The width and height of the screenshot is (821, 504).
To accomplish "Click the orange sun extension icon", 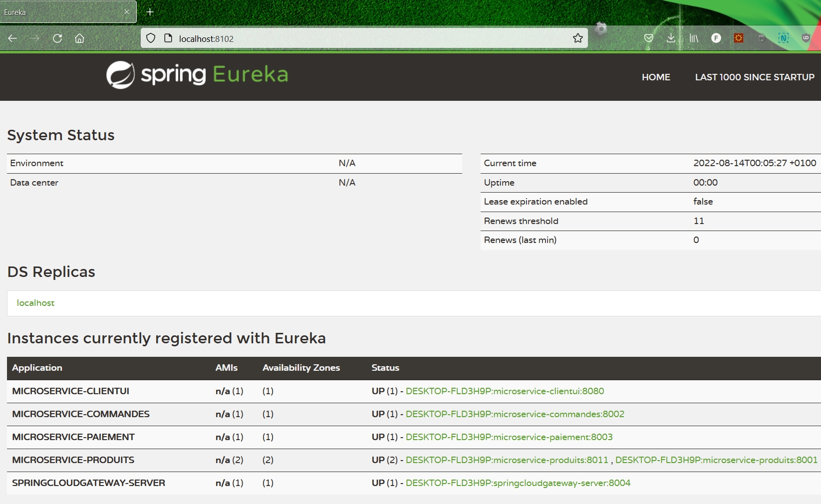I will tap(739, 38).
